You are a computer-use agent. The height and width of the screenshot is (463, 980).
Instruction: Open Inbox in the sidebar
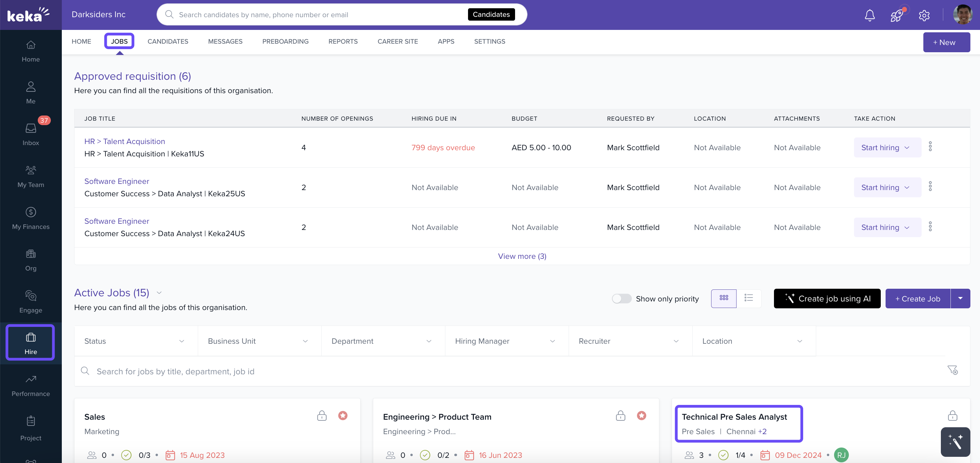point(31,134)
